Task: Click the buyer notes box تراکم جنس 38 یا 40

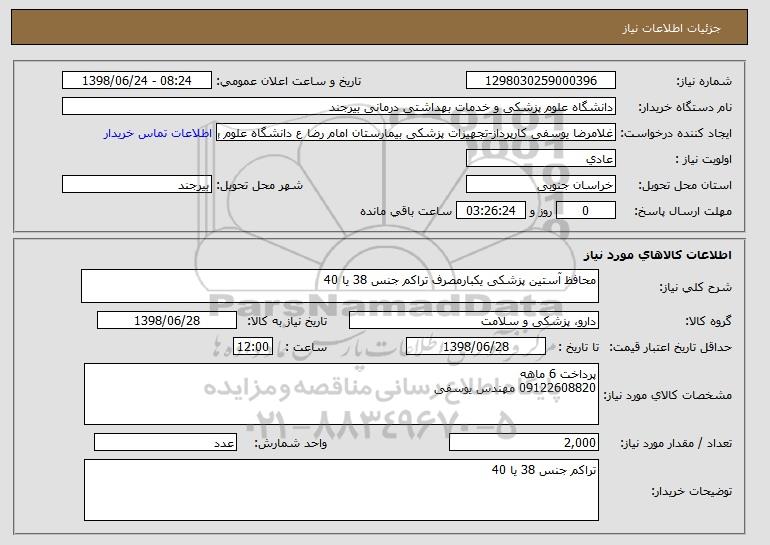Action: tap(341, 490)
